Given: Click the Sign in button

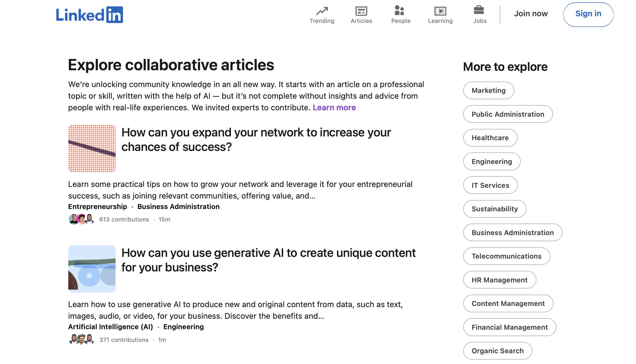Looking at the screenshot, I should pyautogui.click(x=588, y=14).
